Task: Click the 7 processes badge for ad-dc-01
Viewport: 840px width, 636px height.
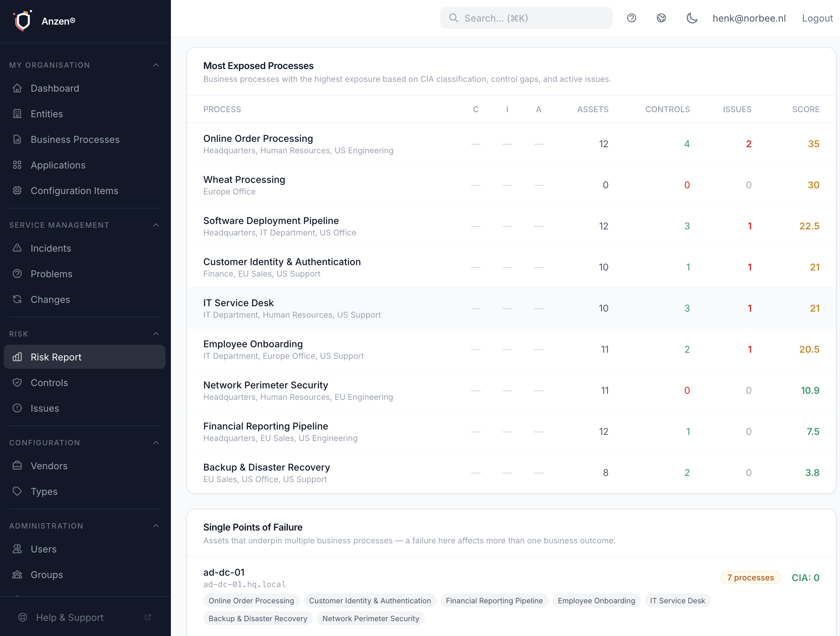Action: click(x=750, y=577)
